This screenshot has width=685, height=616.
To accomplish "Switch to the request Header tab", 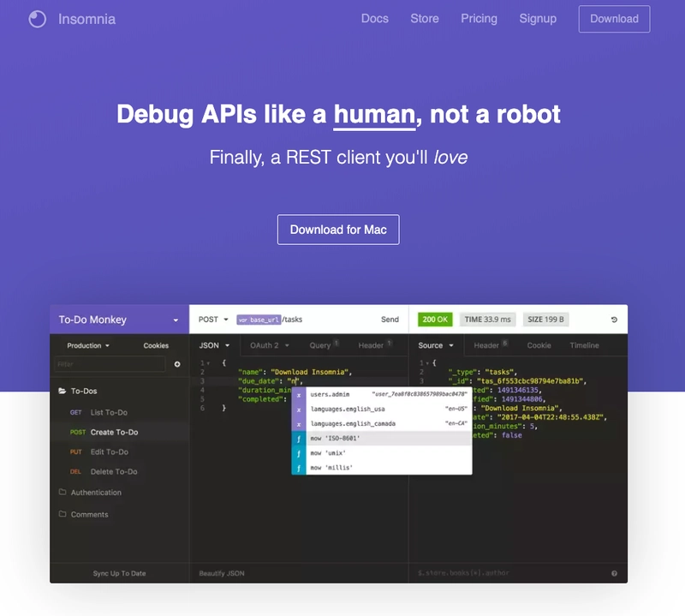I will (375, 345).
